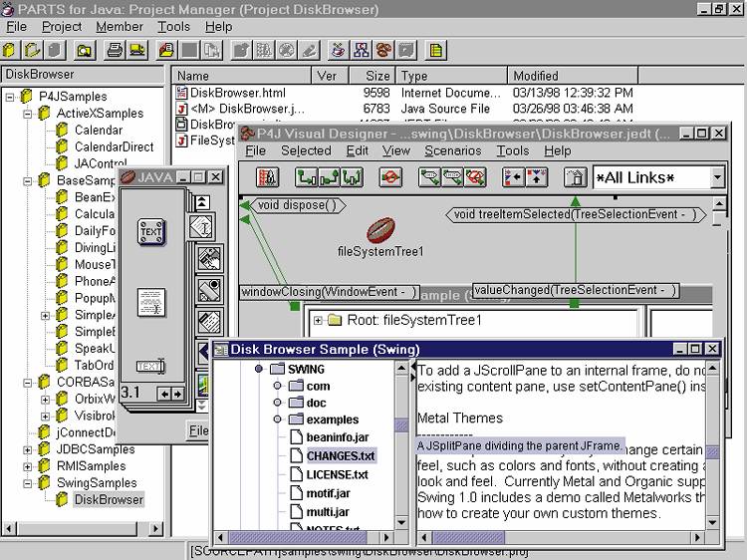Screen dimensions: 747x560
Task: Click the class hierarchy diagram toolbar icon
Action: (x=362, y=50)
